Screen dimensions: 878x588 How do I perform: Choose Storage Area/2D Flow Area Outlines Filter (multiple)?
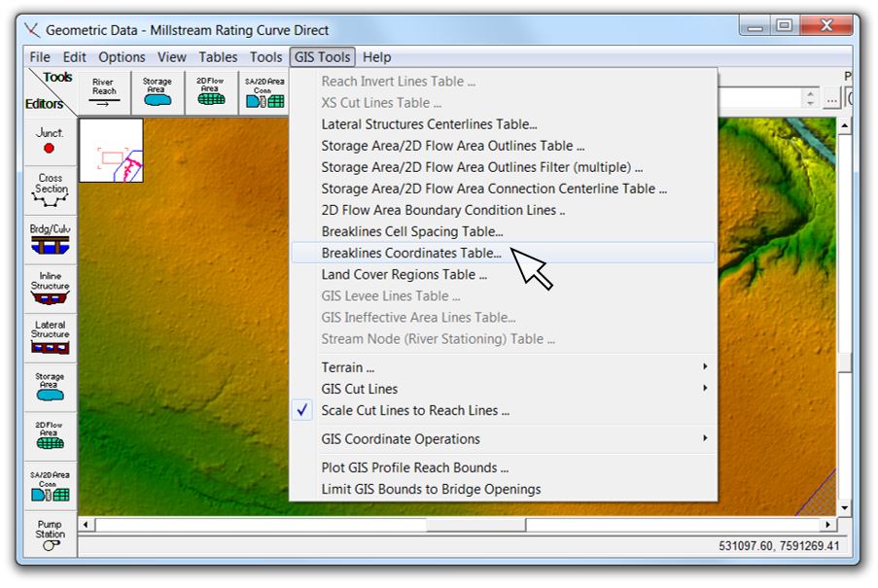(504, 167)
